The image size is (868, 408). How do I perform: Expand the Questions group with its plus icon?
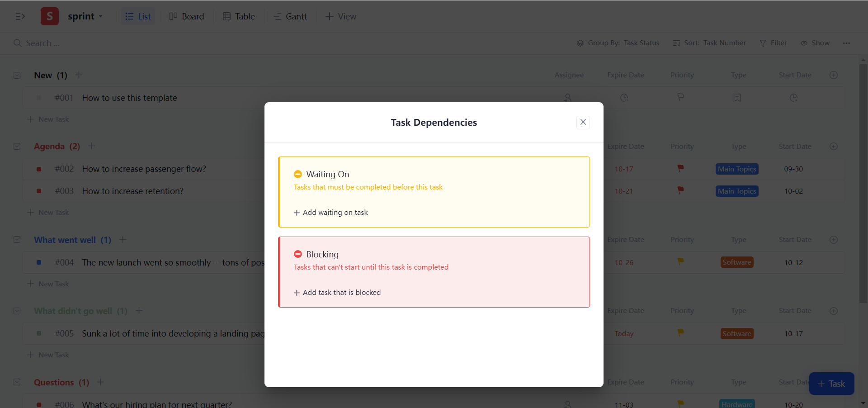(x=100, y=382)
